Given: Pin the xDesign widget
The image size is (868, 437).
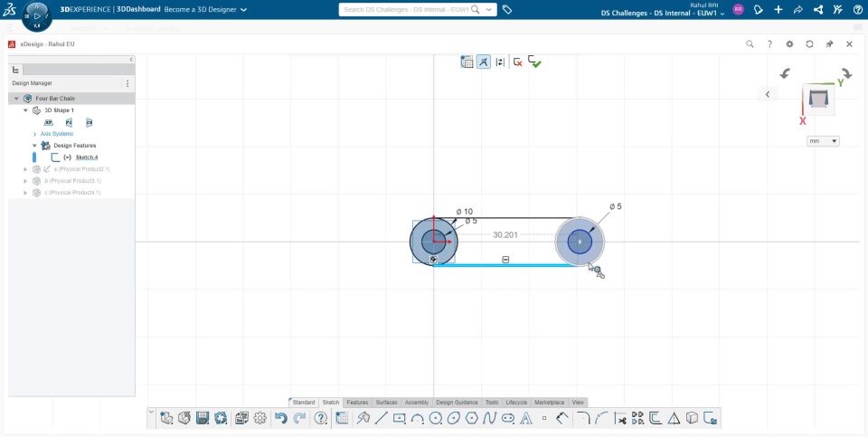Looking at the screenshot, I should point(829,43).
